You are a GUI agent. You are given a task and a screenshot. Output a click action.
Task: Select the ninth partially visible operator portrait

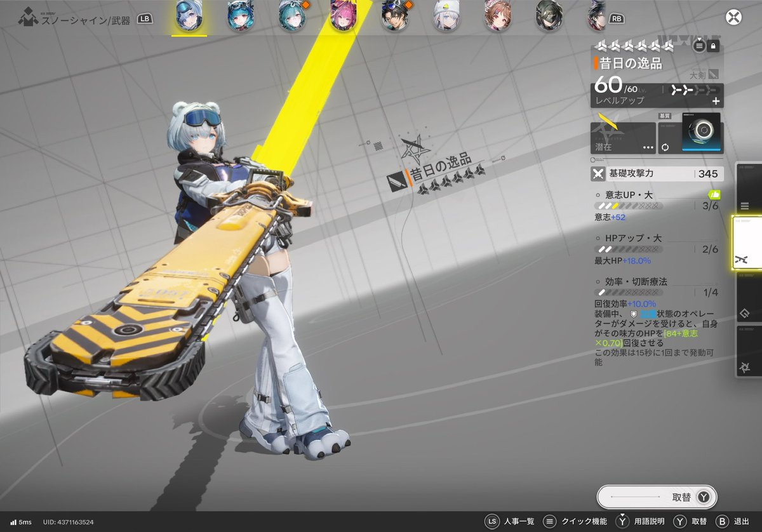point(597,17)
